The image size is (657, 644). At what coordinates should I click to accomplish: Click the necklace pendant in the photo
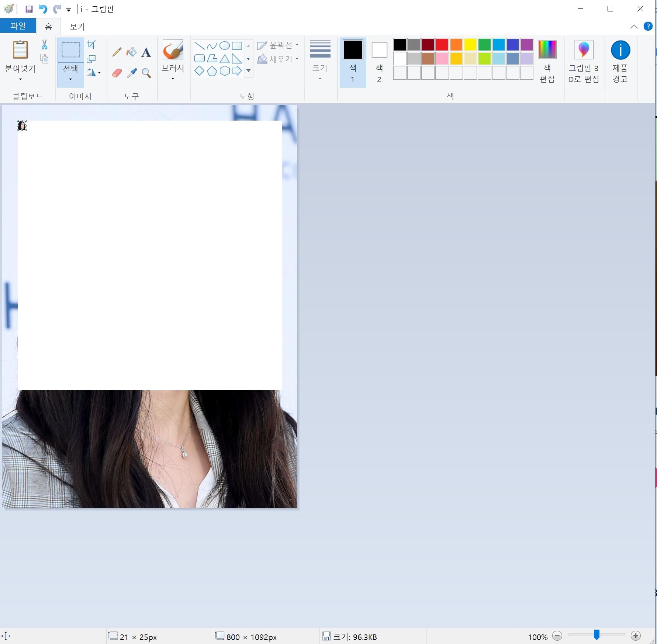184,453
